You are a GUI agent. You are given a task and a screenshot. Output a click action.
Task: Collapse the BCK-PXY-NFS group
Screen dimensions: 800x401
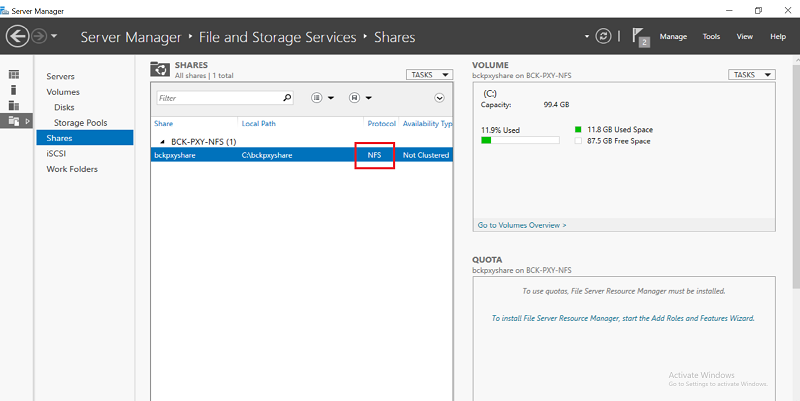(x=163, y=142)
